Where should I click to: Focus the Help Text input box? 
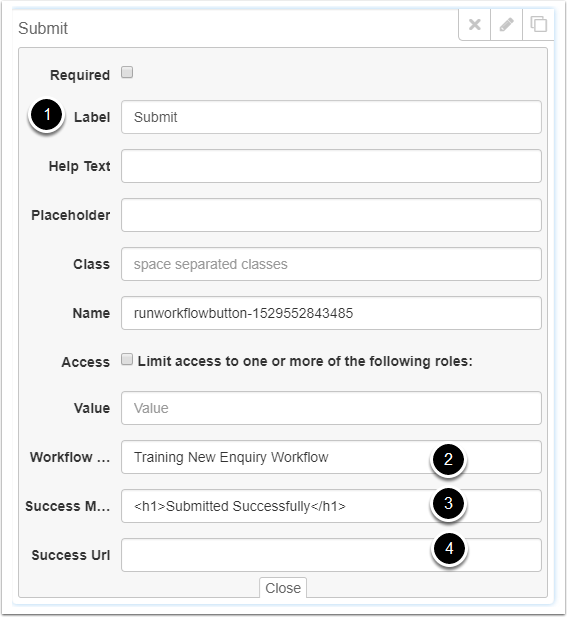tap(331, 166)
